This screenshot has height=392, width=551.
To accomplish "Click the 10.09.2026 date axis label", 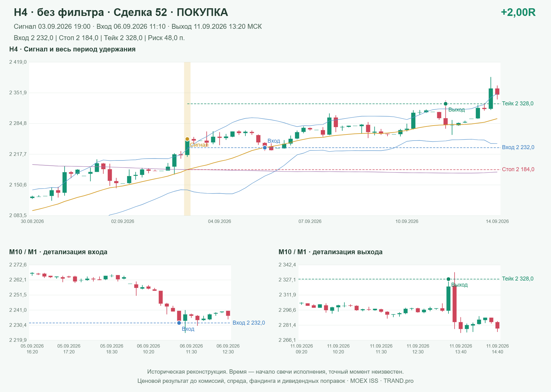I will (x=407, y=221).
